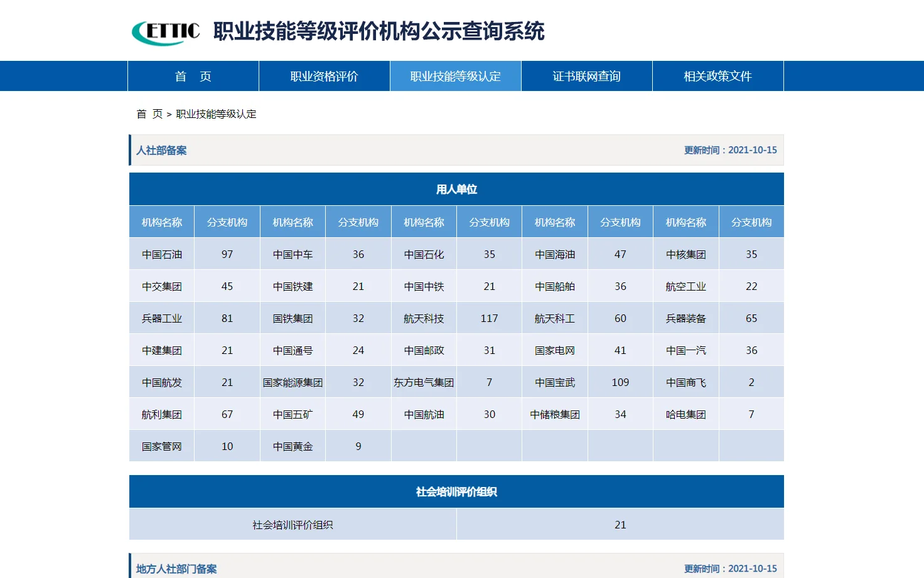Image resolution: width=924 pixels, height=578 pixels.
Task: Select the 中核集团 branch count cell
Action: (x=751, y=254)
